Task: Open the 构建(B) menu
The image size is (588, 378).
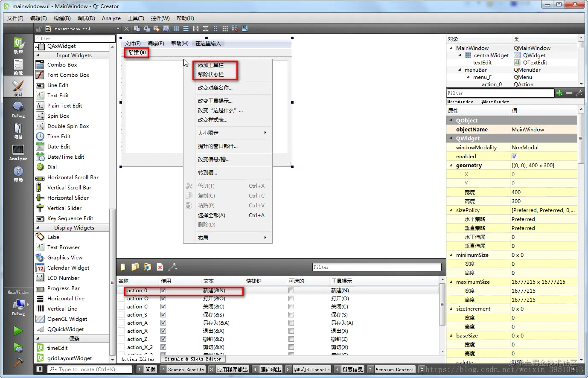Action: [x=62, y=18]
